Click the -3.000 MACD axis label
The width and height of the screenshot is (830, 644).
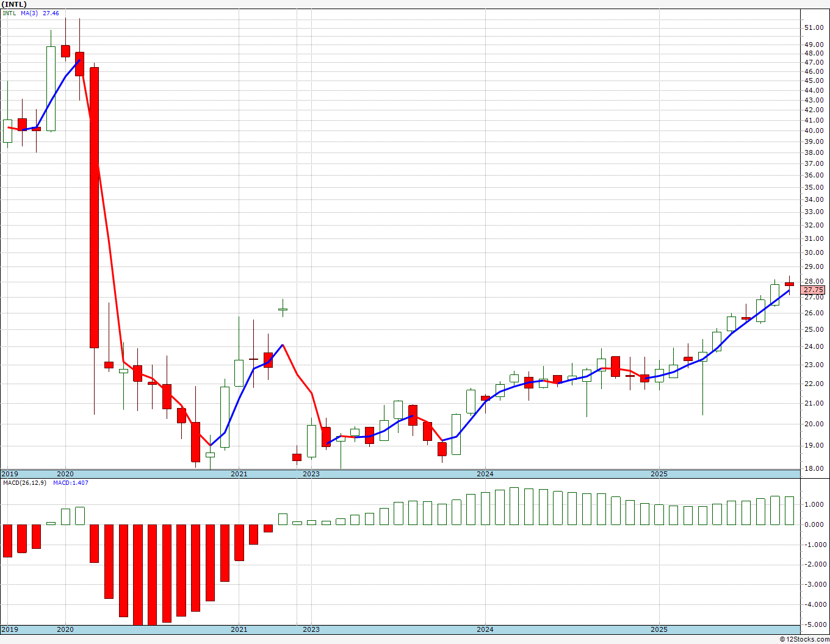coord(814,584)
